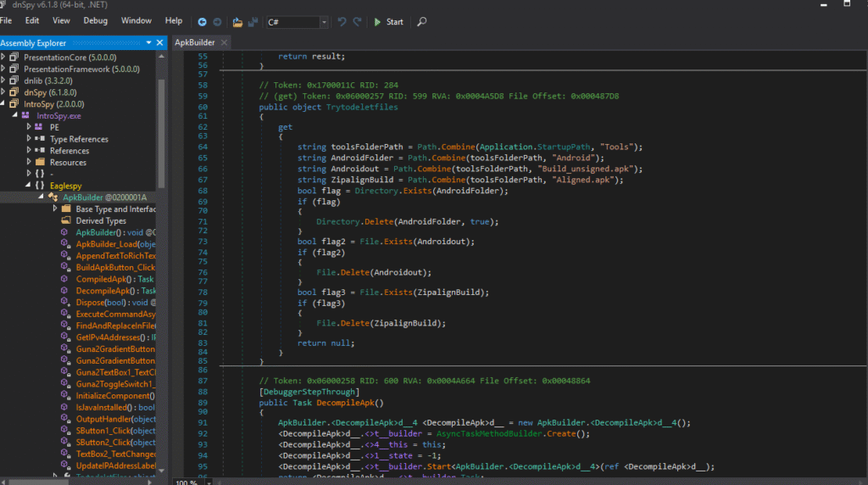The height and width of the screenshot is (485, 868).
Task: Click the IntroSpy.exe module icon
Action: pyautogui.click(x=25, y=115)
